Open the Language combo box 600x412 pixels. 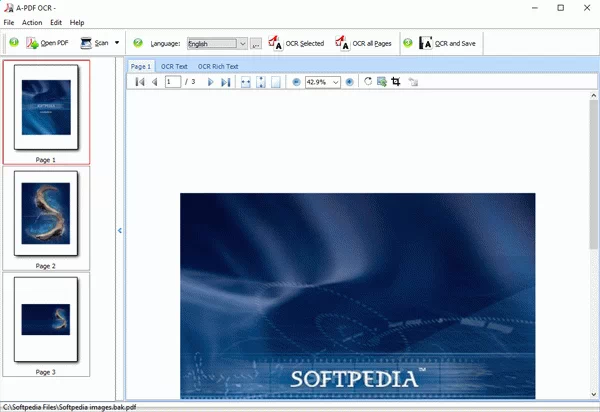click(217, 44)
